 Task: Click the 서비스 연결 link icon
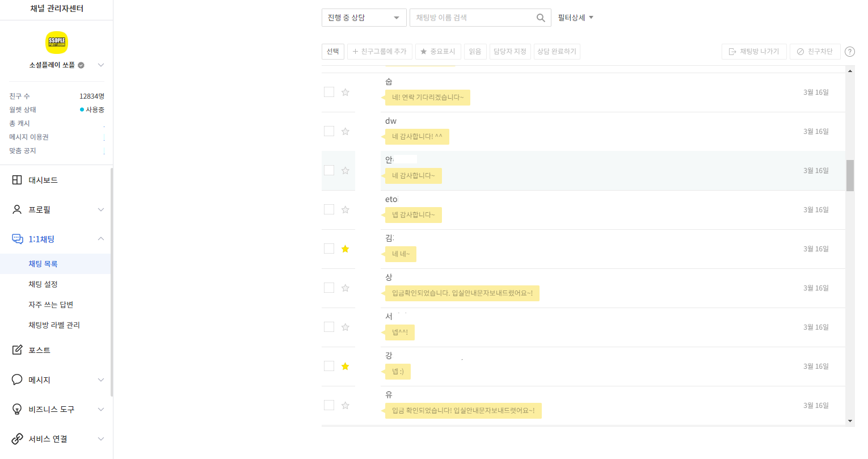pyautogui.click(x=17, y=439)
